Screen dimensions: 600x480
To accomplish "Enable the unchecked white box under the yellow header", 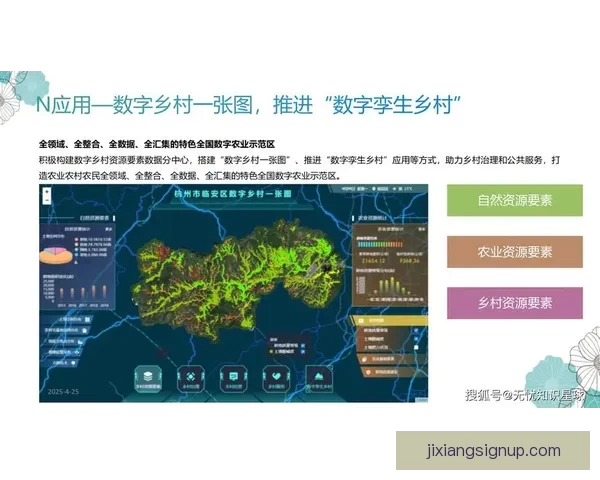I will 416,348.
